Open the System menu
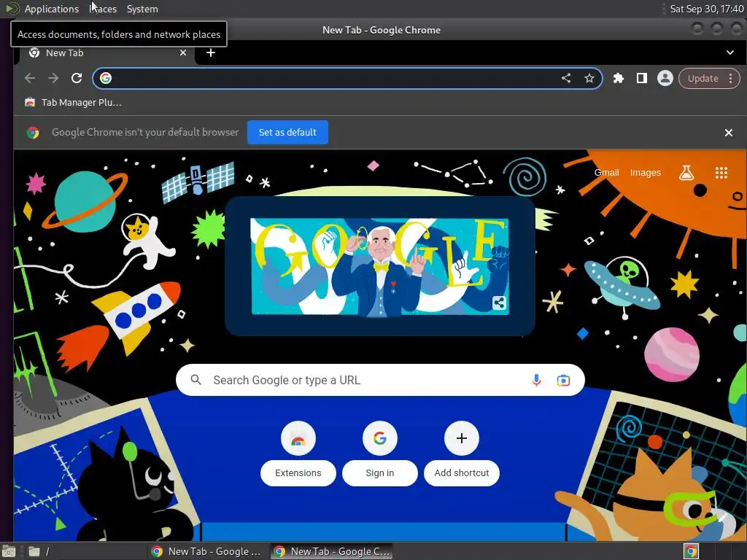747x560 pixels. pos(142,9)
